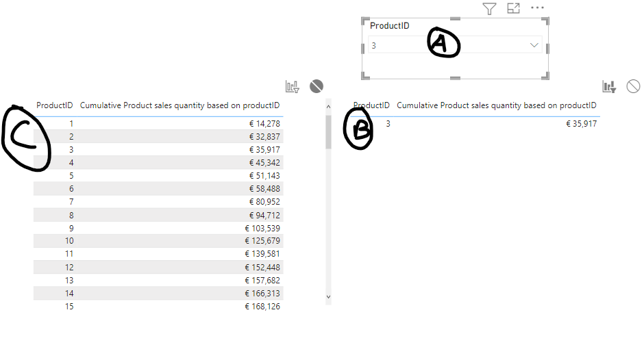
Task: Click the focus mode icon above slicer
Action: 513,8
